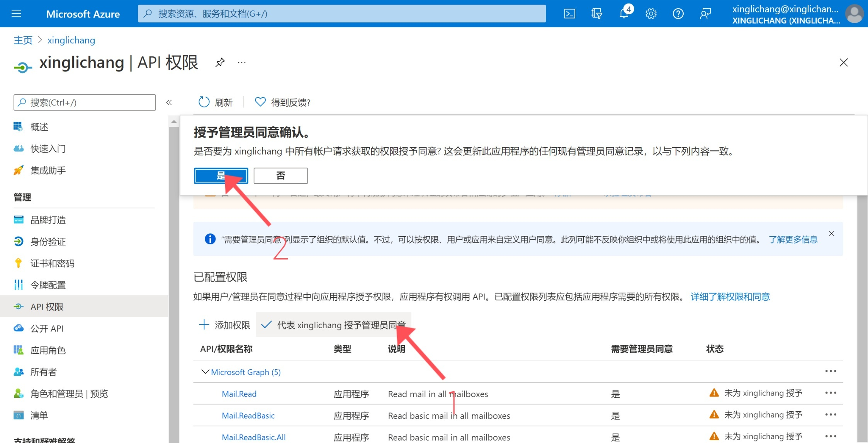
Task: Go to xinglichang breadcrumb link
Action: click(x=71, y=40)
